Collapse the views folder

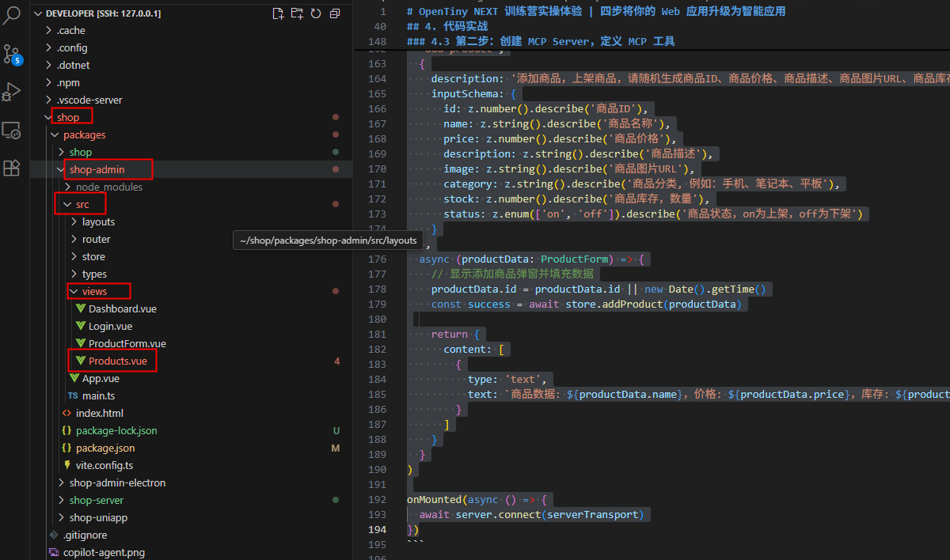pos(94,292)
